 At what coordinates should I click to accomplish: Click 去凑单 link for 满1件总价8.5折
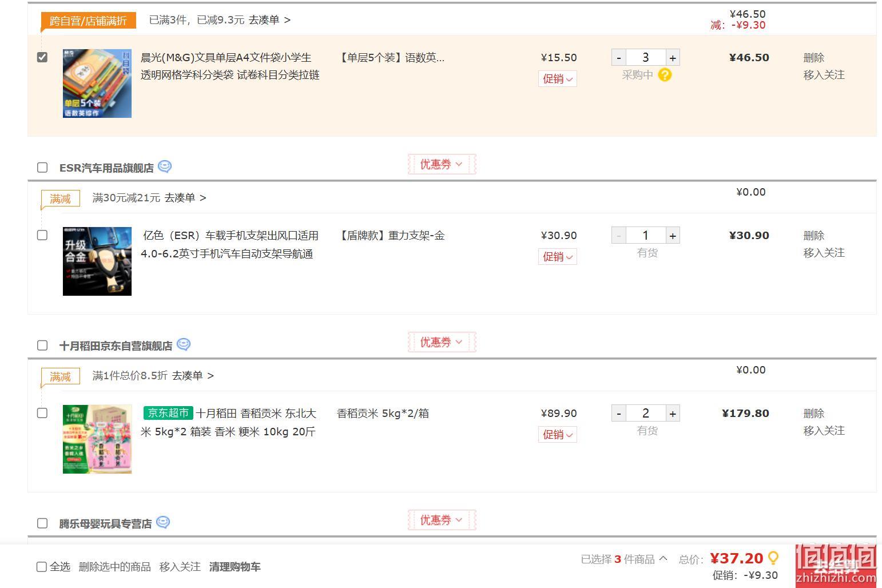tap(193, 376)
